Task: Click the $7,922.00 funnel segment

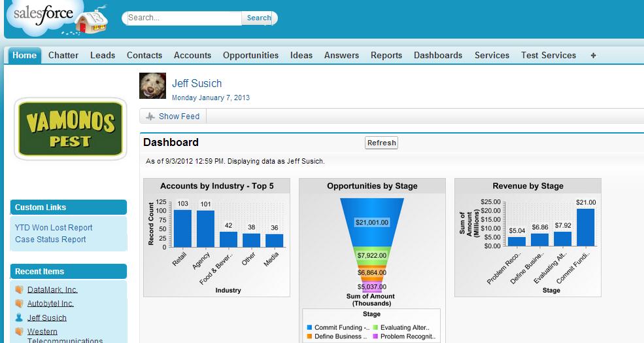Action: coord(372,255)
